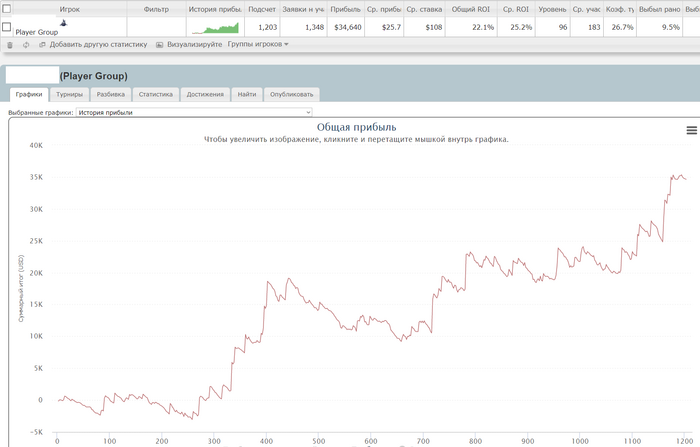Click the entries value '1,348'
This screenshot has width=700, height=447.
[x=315, y=27]
